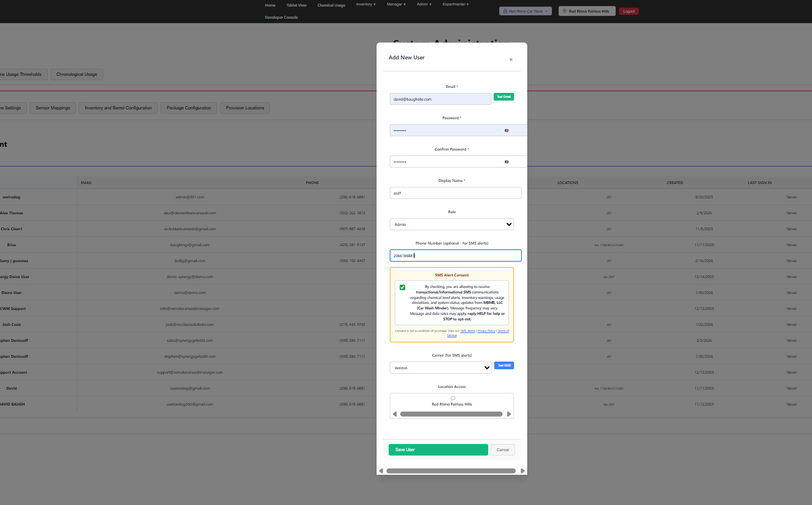Image resolution: width=812 pixels, height=505 pixels.
Task: Switch to the Sensor Mappings tab
Action: click(x=52, y=108)
